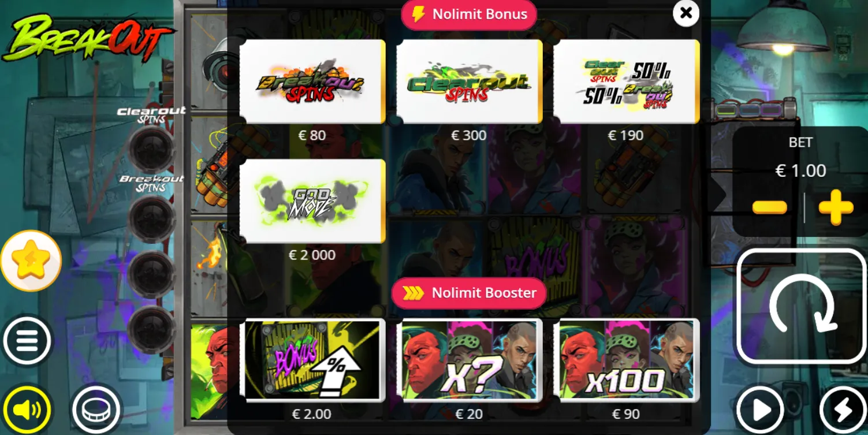The height and width of the screenshot is (435, 868).
Task: Buy Breakout Spins for €80
Action: pyautogui.click(x=312, y=81)
